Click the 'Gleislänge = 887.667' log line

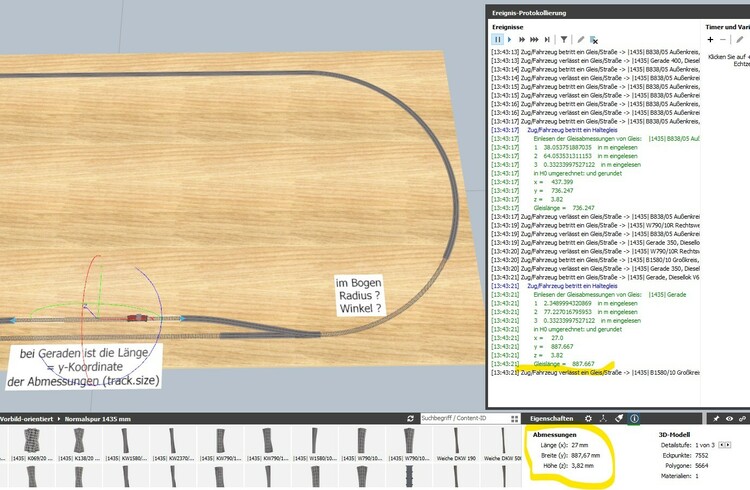tap(564, 364)
